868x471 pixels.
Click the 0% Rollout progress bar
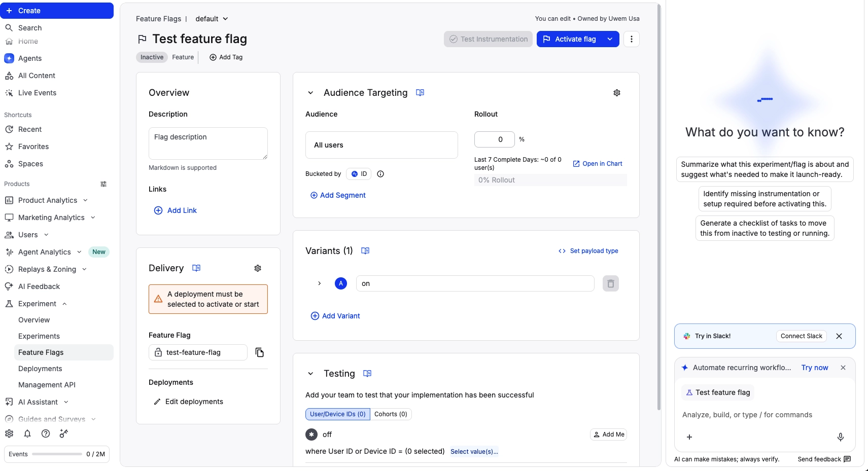click(x=550, y=180)
